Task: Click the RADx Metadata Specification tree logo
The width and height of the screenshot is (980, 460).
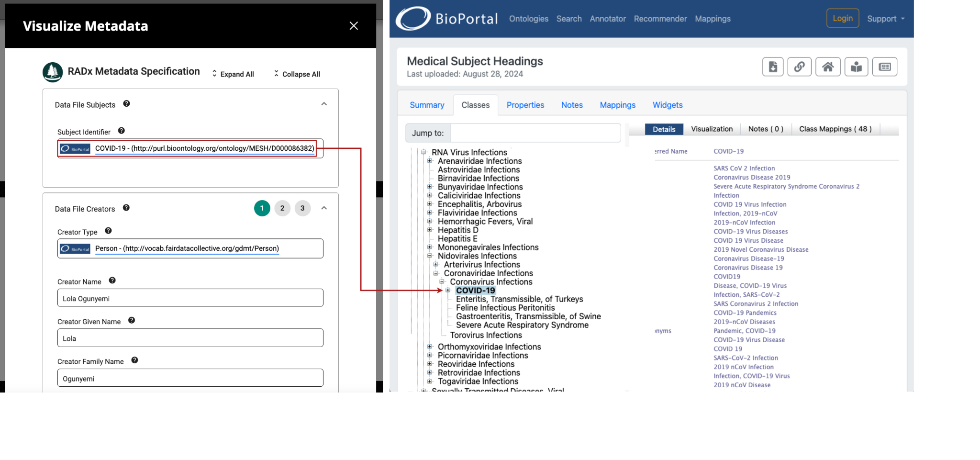Action: (53, 72)
